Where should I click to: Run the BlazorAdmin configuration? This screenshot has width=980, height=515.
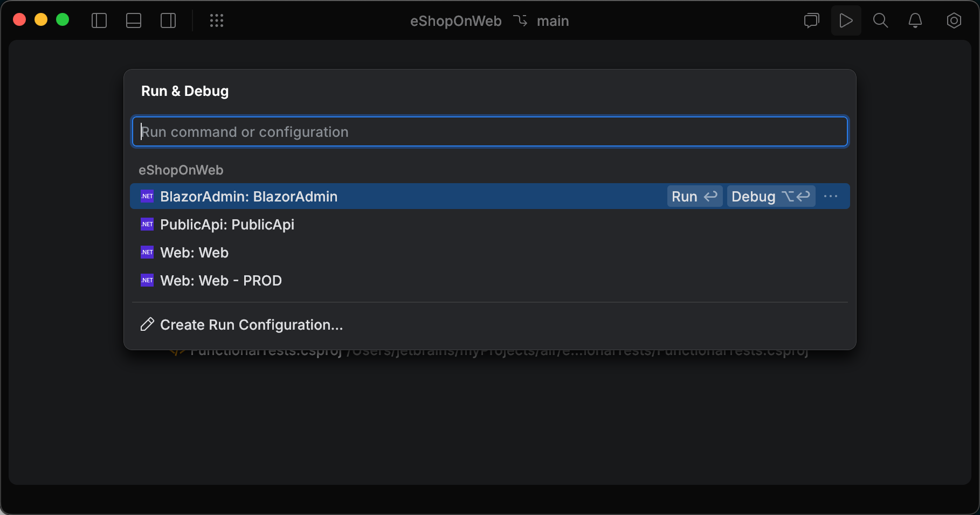pyautogui.click(x=694, y=196)
